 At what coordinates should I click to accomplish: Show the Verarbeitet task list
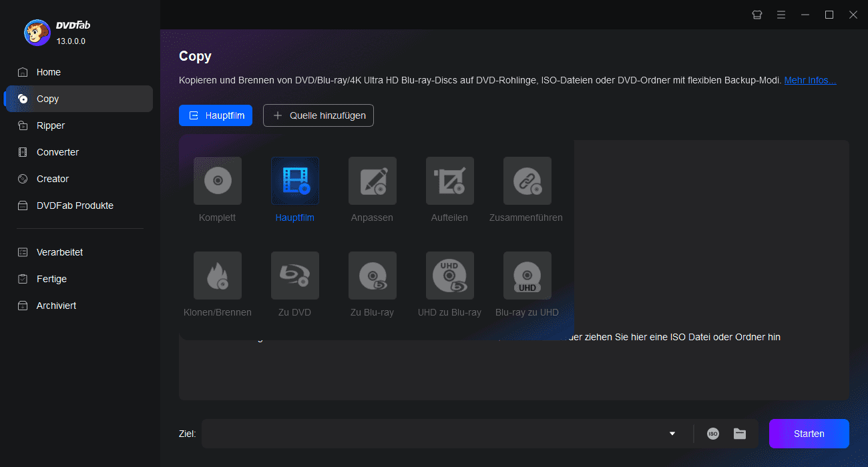(79, 252)
